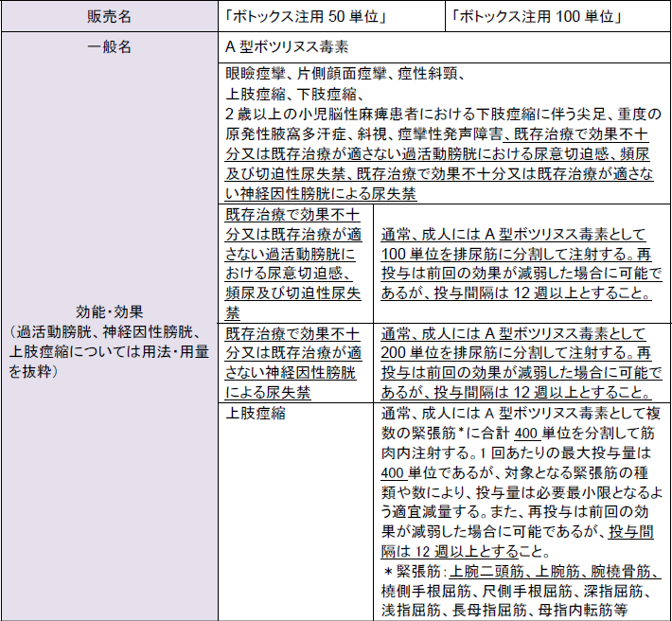Image resolution: width=672 pixels, height=621 pixels.
Task: Click the 頻尿及び切迫性尿失 cell line
Action: (293, 293)
